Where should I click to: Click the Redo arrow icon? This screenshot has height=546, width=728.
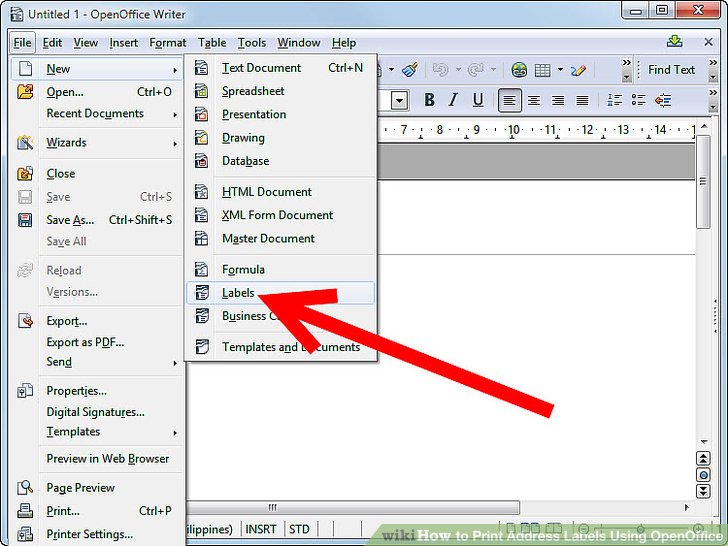click(476, 70)
